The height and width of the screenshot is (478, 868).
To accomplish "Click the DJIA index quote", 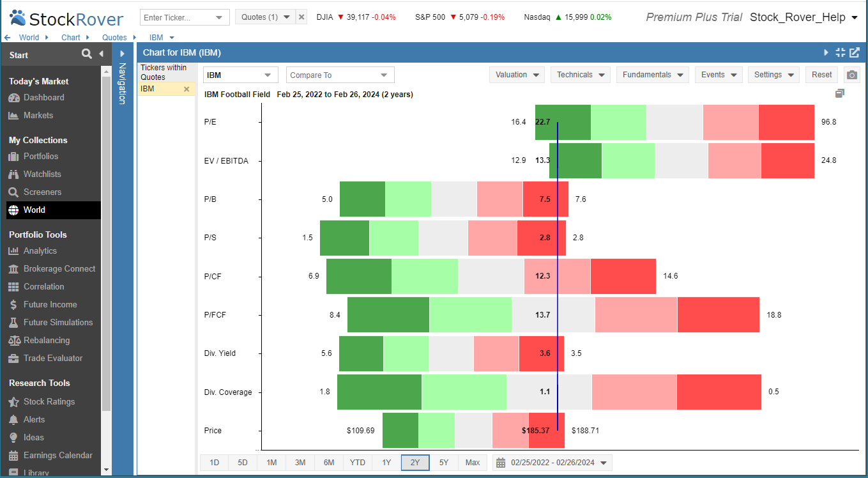I will (x=356, y=17).
